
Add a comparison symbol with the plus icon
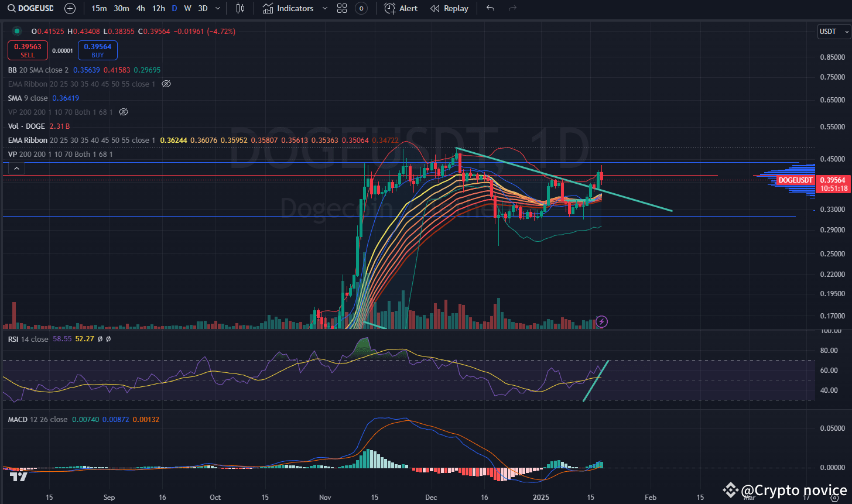coord(70,8)
